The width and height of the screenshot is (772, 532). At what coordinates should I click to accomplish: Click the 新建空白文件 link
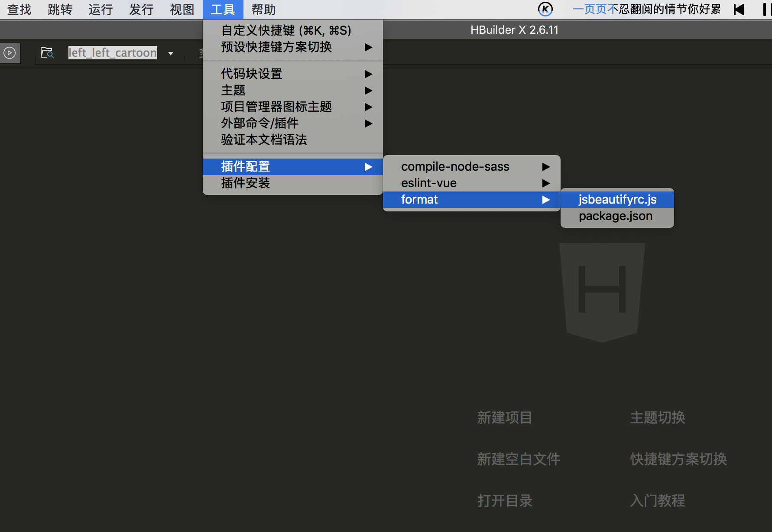point(519,459)
